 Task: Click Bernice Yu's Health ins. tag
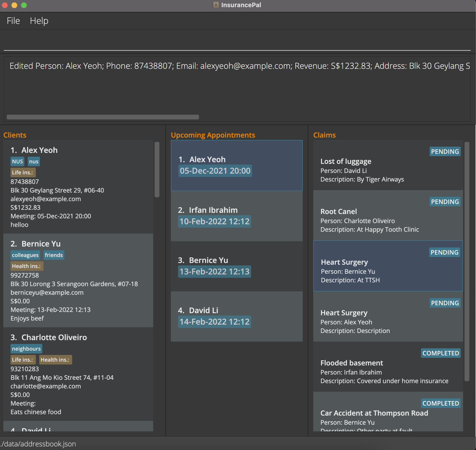coord(27,266)
